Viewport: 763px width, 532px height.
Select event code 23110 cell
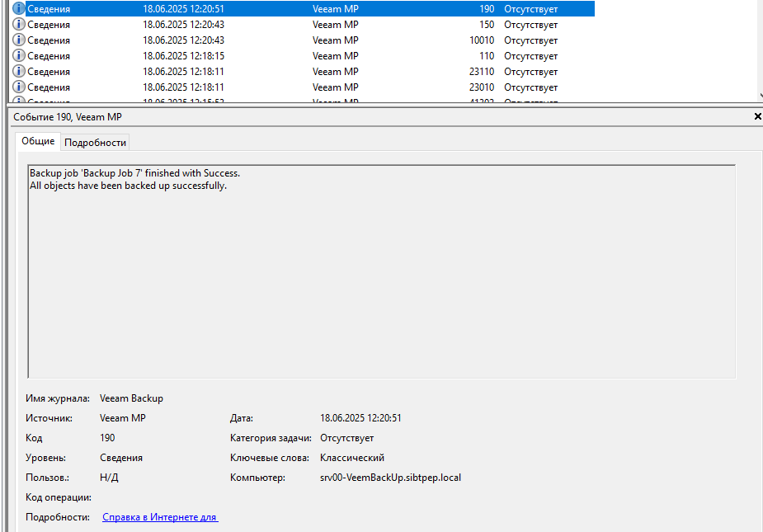pyautogui.click(x=481, y=72)
